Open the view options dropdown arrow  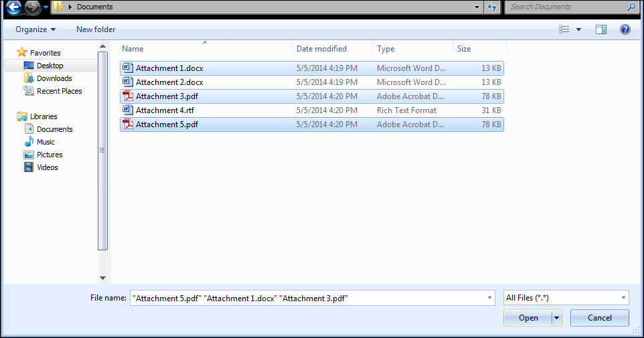pyautogui.click(x=578, y=29)
